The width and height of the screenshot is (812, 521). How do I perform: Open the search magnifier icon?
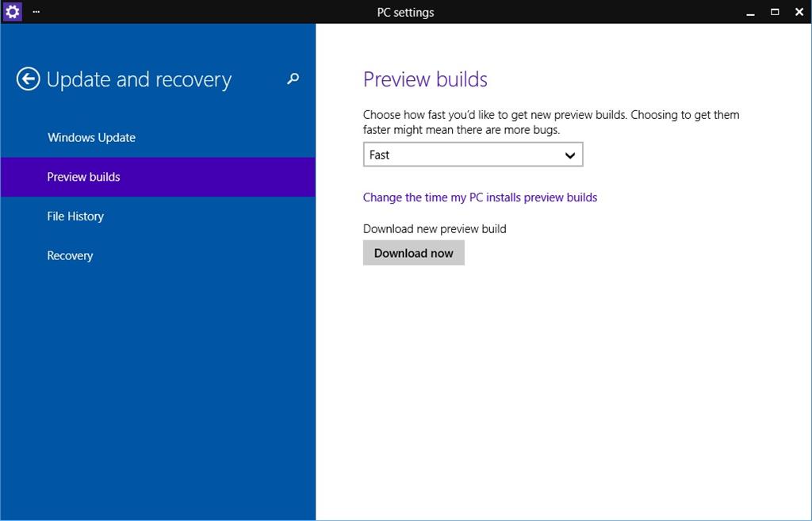[x=293, y=79]
